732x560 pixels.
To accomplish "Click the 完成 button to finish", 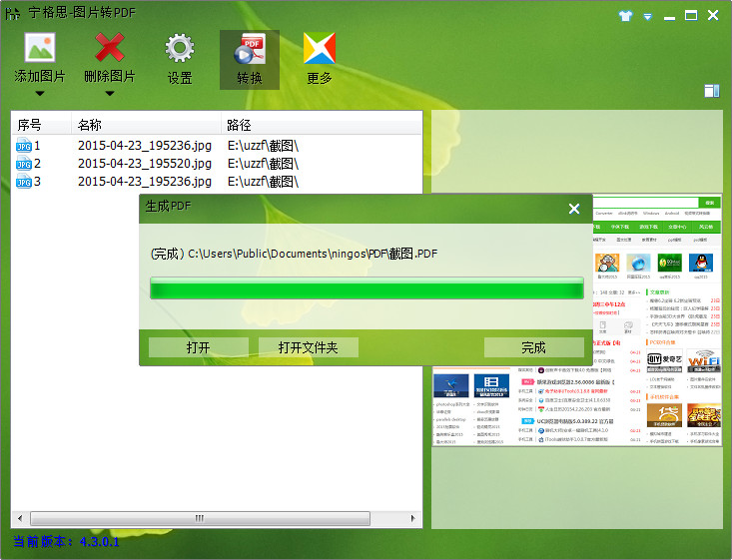I will point(533,347).
